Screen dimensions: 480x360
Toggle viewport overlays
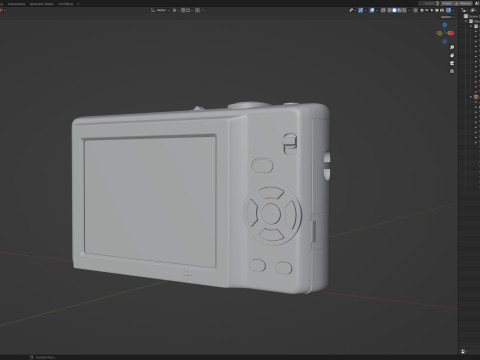click(372, 10)
